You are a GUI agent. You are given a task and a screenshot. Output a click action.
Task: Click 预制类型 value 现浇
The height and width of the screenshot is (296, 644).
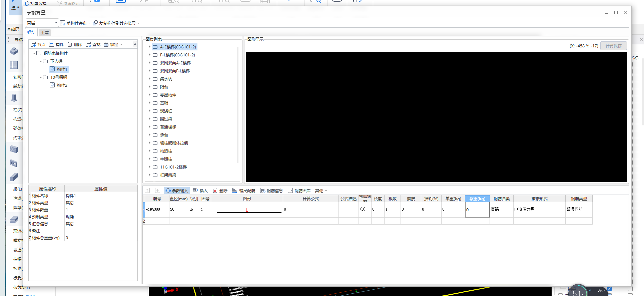[101, 217]
